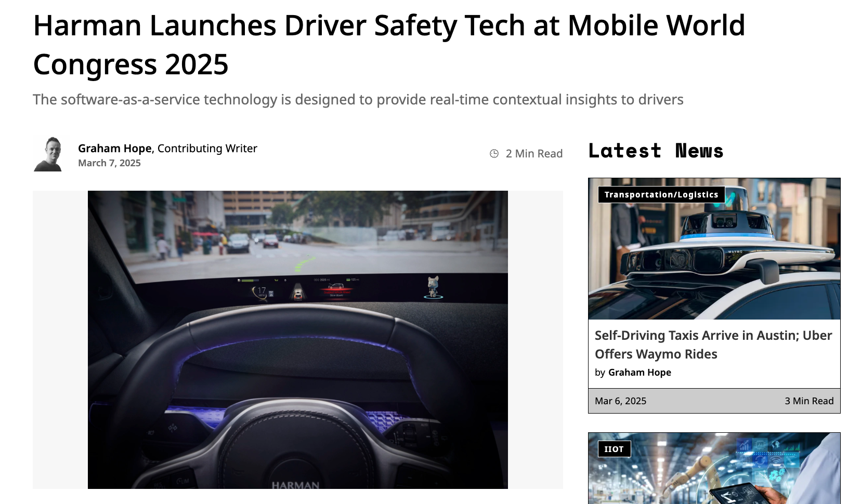Click the clock icon beside 2 Min Read

point(494,153)
